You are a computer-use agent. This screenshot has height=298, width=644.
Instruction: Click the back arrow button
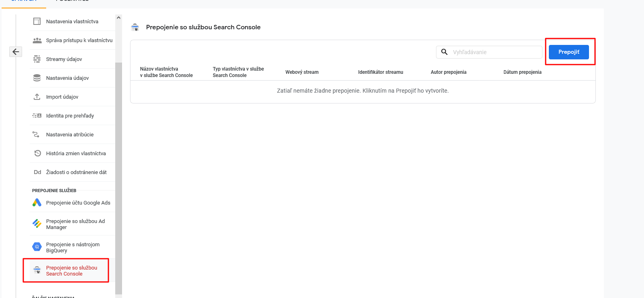click(x=16, y=52)
